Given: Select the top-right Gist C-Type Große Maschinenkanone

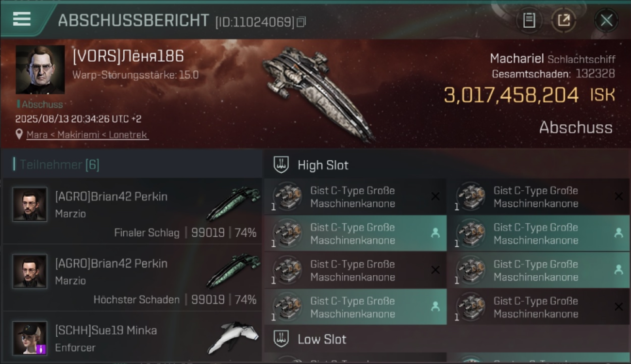Looking at the screenshot, I should [x=538, y=197].
